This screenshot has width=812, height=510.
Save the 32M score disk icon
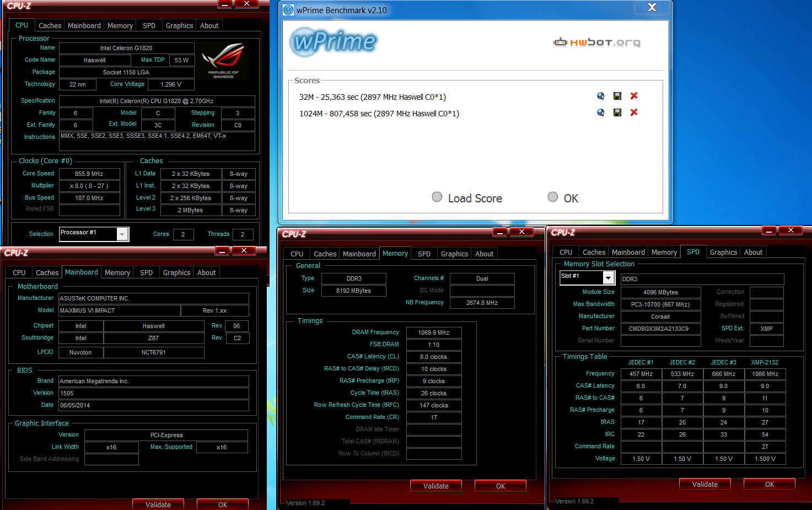coord(617,96)
